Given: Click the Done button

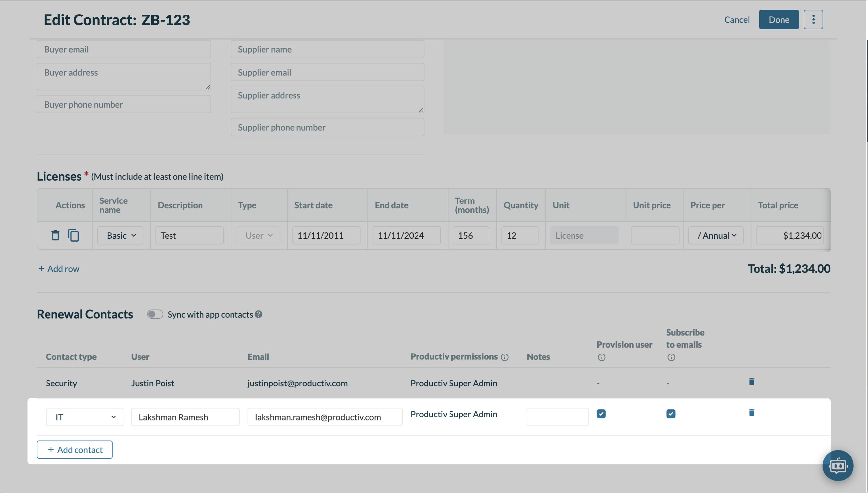Looking at the screenshot, I should pos(779,20).
